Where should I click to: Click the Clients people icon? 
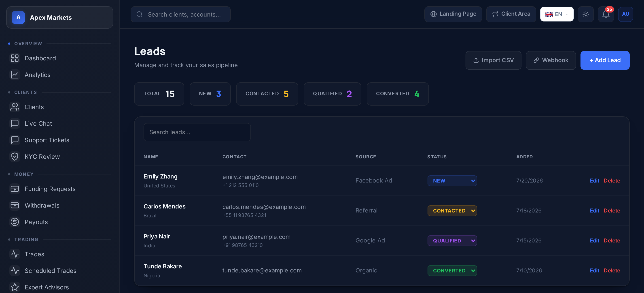click(x=15, y=107)
